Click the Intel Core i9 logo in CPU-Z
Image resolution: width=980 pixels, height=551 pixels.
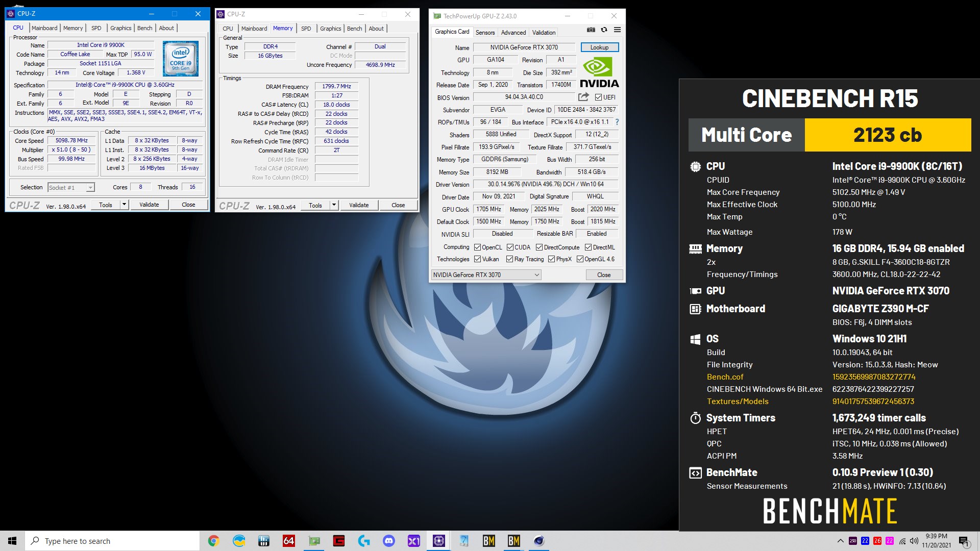(181, 59)
